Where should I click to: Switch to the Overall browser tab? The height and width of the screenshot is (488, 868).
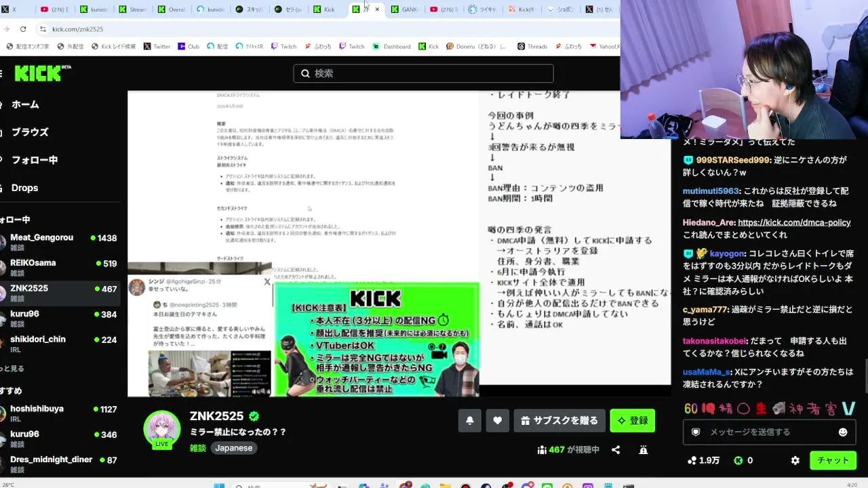(172, 9)
